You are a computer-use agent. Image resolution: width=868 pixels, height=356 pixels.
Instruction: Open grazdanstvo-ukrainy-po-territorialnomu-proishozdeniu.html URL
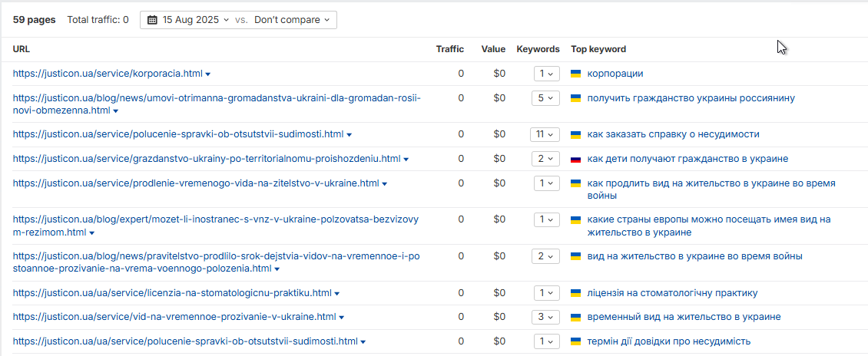[x=207, y=159]
